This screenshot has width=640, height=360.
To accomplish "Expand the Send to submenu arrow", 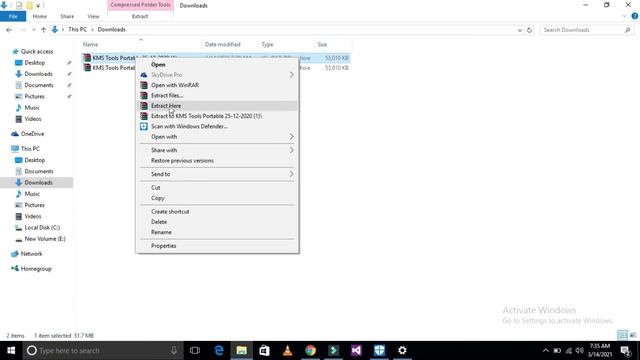I will pyautogui.click(x=291, y=174).
